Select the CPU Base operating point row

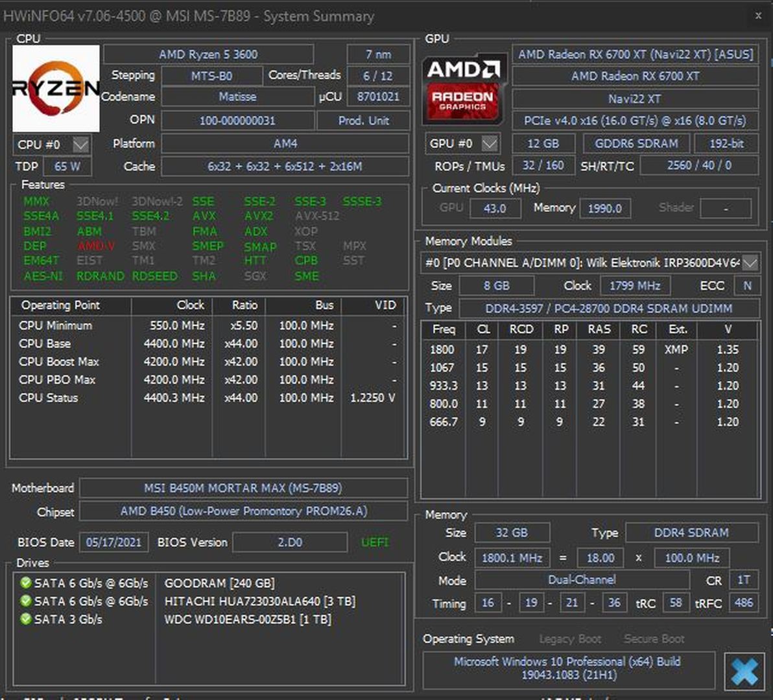pyautogui.click(x=208, y=344)
